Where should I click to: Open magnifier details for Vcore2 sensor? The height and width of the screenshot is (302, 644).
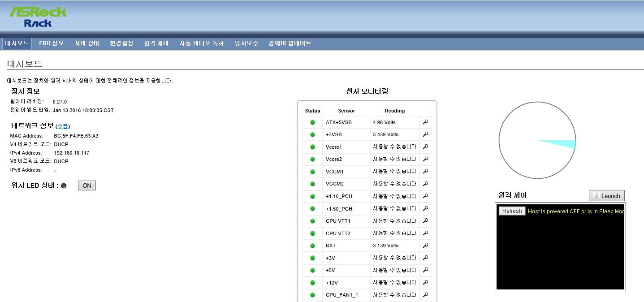[425, 159]
